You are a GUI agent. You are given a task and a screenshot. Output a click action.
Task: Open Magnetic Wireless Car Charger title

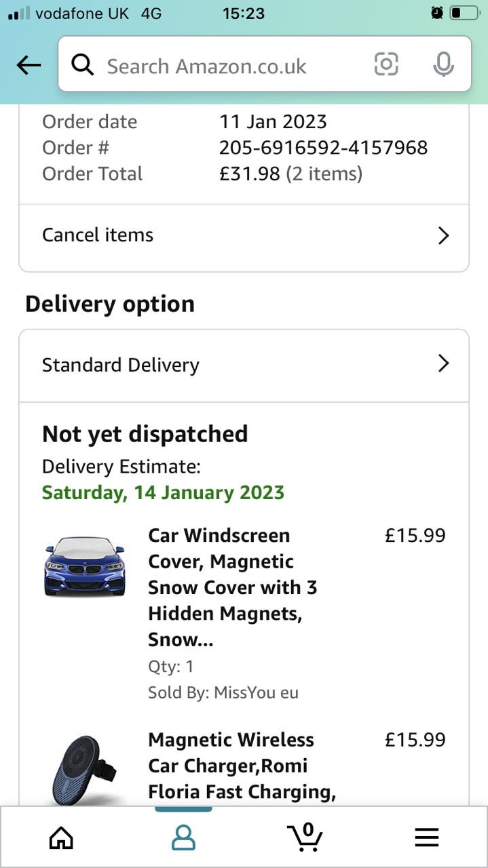click(242, 766)
